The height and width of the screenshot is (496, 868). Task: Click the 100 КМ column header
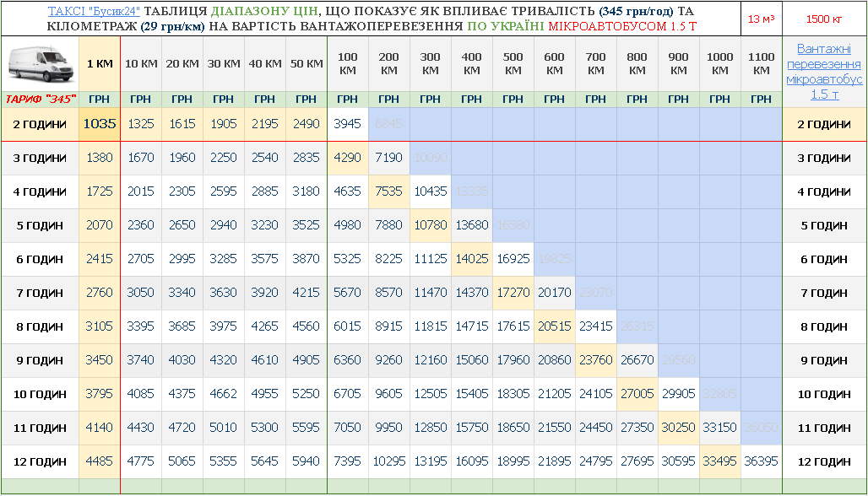tap(347, 64)
